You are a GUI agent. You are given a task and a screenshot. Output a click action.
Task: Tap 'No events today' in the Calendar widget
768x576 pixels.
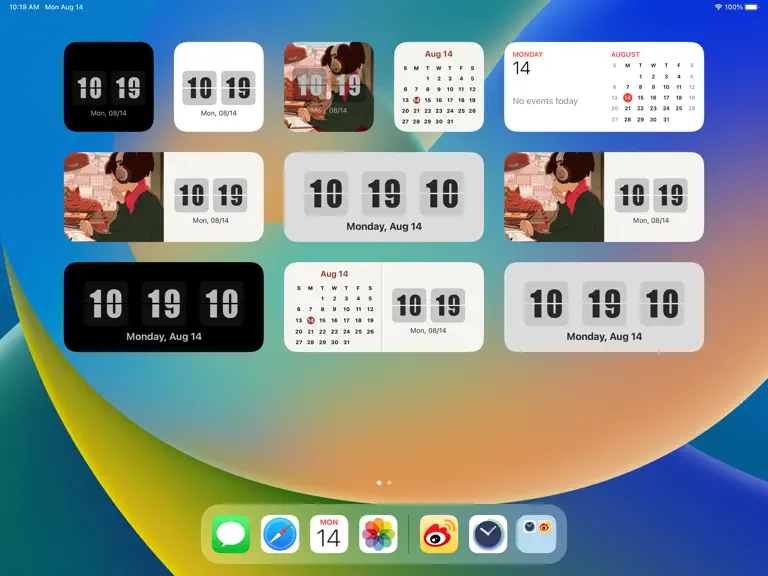(545, 101)
